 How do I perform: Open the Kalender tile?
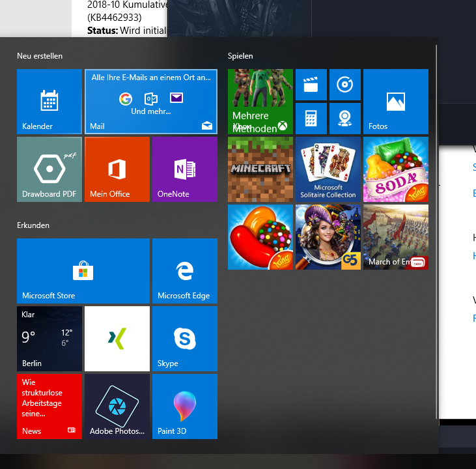[49, 102]
